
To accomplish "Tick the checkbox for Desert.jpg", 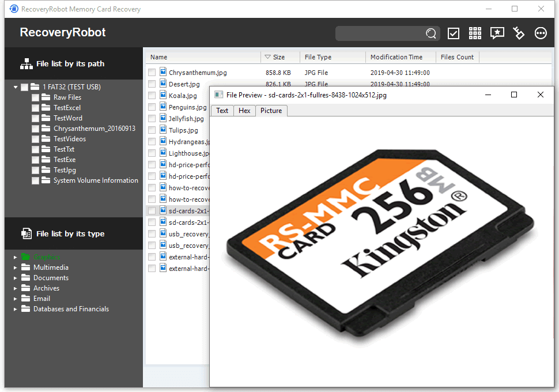I will (x=152, y=84).
